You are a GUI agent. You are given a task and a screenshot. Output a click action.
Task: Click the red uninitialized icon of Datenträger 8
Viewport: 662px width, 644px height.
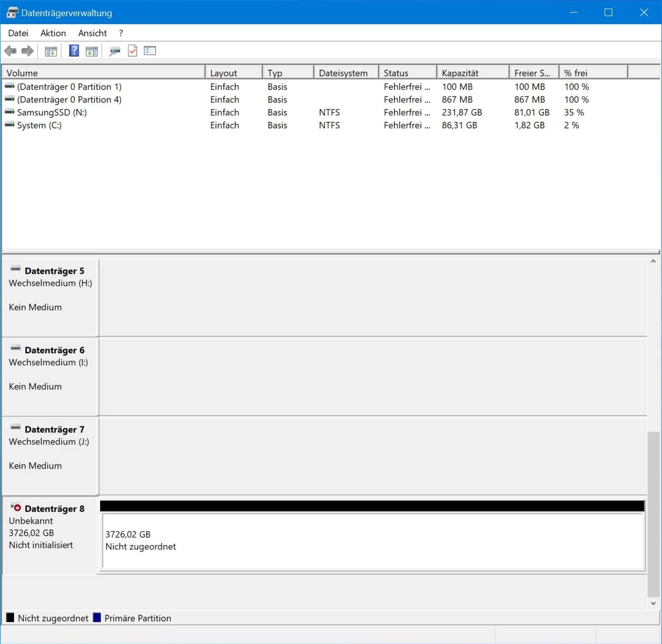tap(16, 507)
